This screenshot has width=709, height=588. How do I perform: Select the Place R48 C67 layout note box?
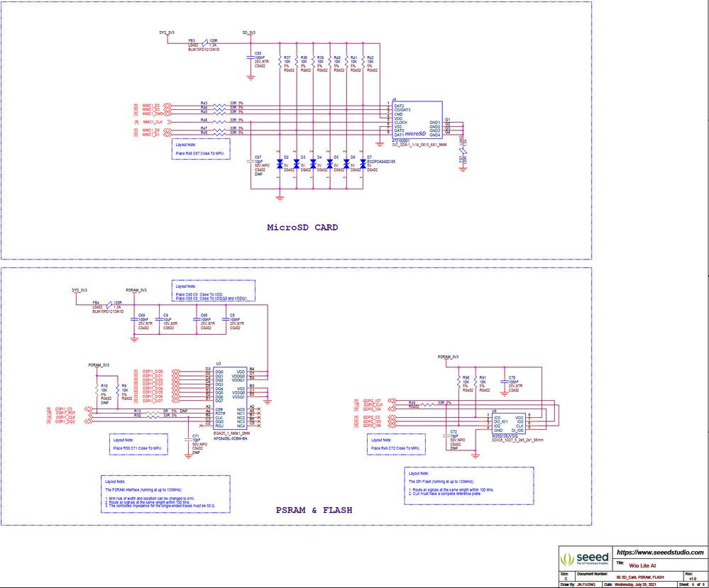click(x=200, y=151)
